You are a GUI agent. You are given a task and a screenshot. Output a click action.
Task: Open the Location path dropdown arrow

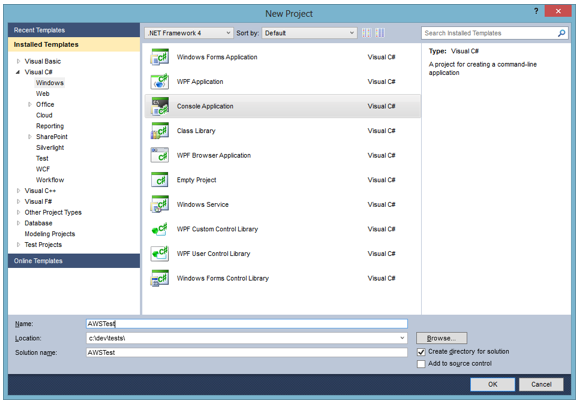click(x=402, y=338)
